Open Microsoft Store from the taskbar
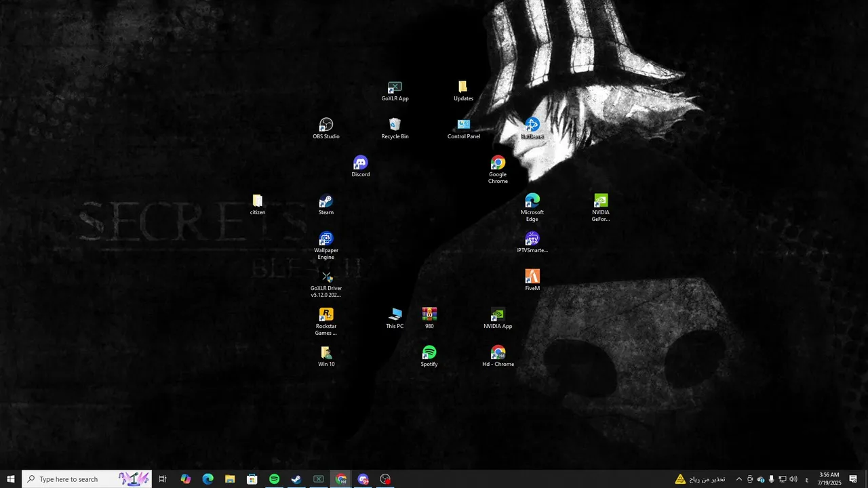The width and height of the screenshot is (868, 488). click(x=252, y=479)
